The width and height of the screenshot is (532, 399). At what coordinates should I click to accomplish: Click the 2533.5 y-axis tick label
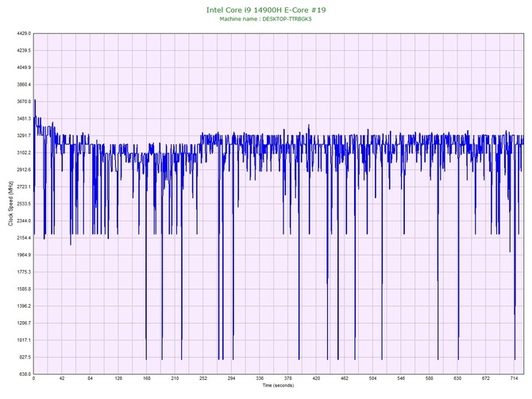point(24,204)
